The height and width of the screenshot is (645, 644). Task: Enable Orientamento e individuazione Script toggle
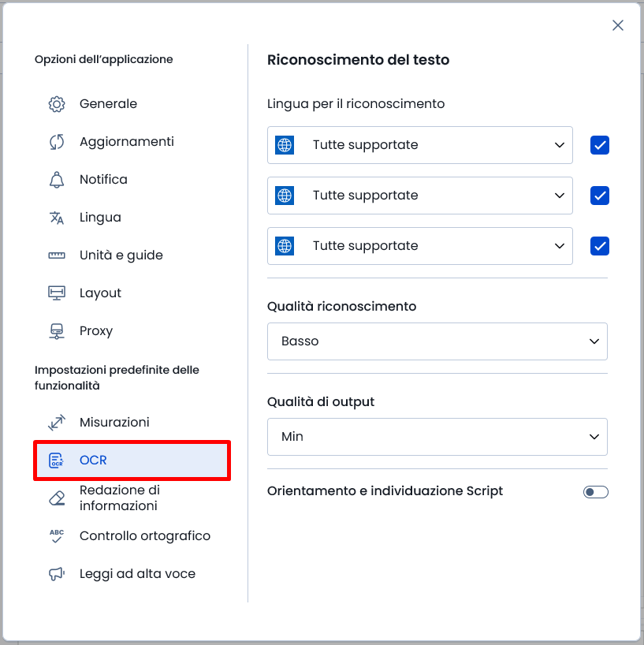click(595, 492)
